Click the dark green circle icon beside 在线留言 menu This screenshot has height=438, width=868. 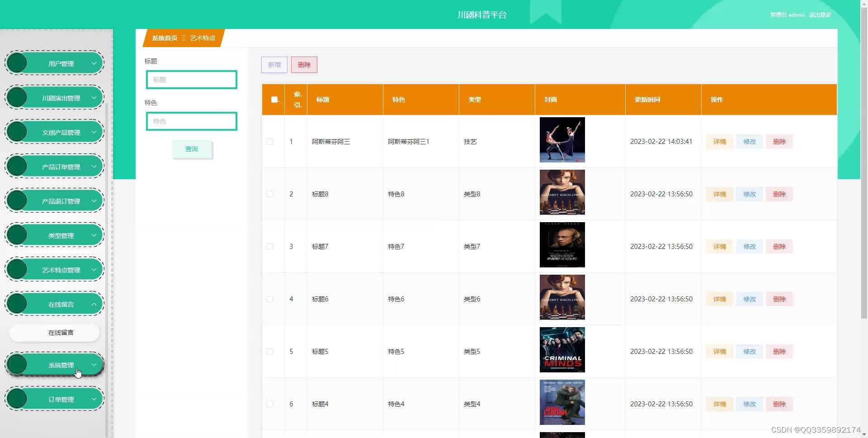pyautogui.click(x=17, y=304)
